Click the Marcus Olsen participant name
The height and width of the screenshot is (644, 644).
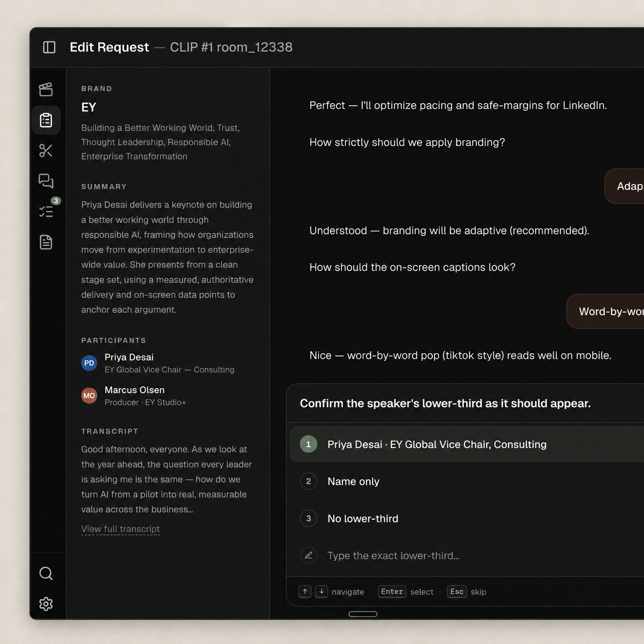coord(135,390)
